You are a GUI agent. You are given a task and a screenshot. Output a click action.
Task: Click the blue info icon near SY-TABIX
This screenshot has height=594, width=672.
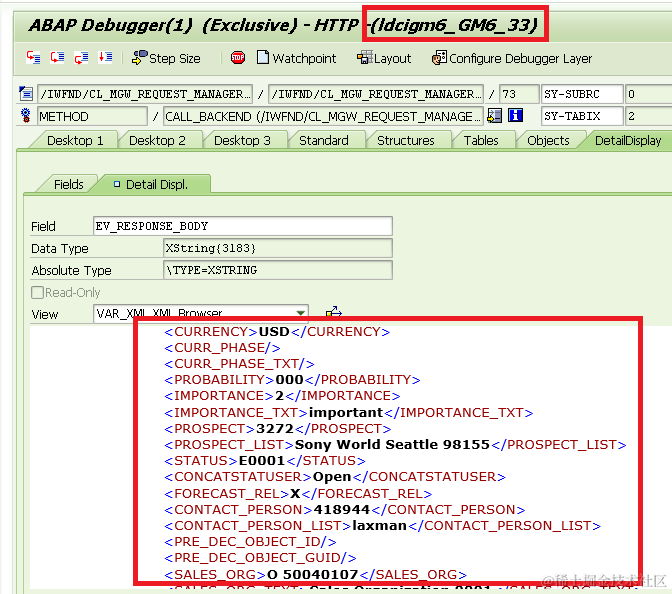click(x=515, y=116)
